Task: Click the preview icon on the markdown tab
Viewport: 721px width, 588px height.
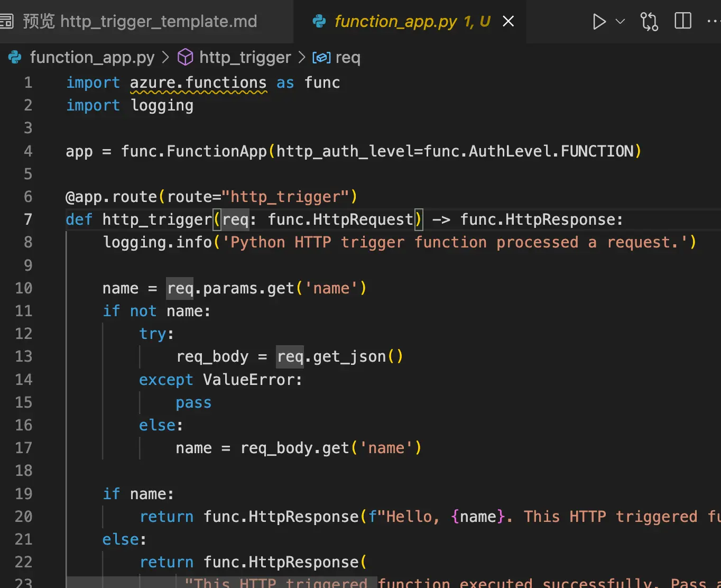Action: pos(7,21)
